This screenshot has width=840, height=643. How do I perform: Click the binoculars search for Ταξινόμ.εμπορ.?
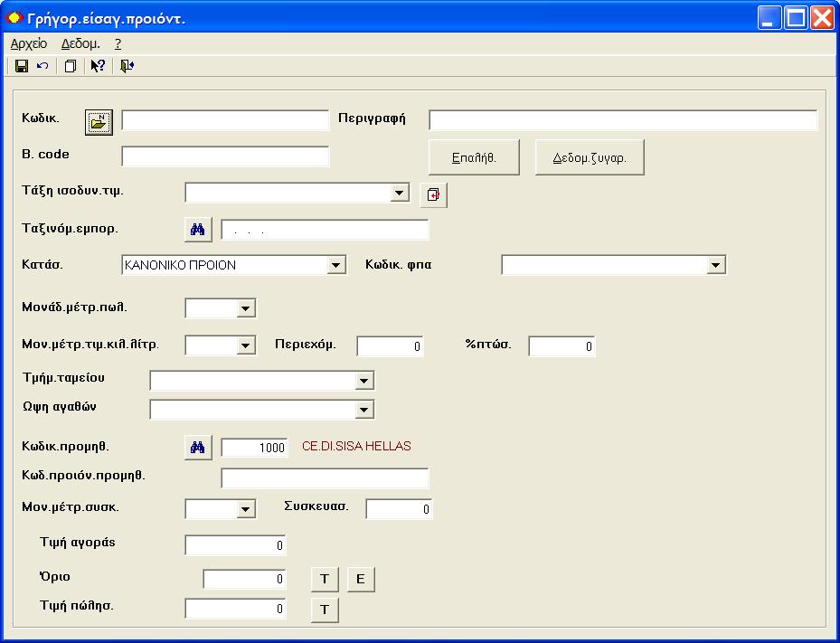pos(198,230)
